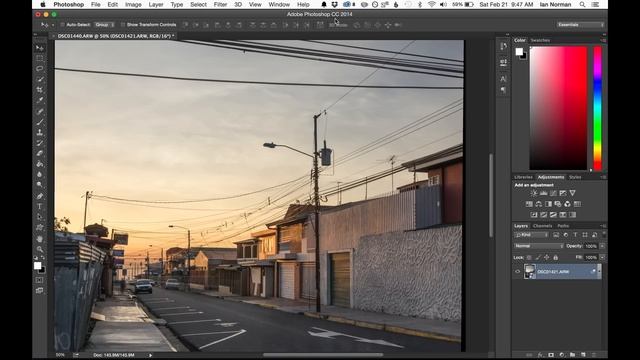Switch to the Swatches tab
640x360 pixels.
point(540,40)
